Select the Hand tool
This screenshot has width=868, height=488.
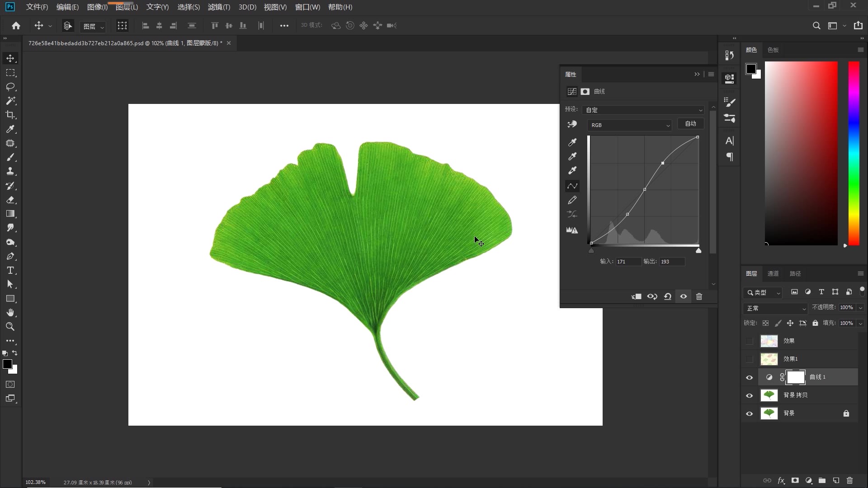click(x=10, y=313)
